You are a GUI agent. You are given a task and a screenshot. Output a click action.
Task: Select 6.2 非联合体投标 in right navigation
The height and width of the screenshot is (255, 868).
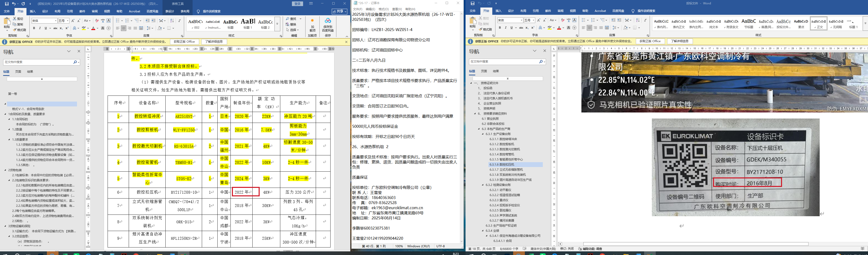click(493, 124)
